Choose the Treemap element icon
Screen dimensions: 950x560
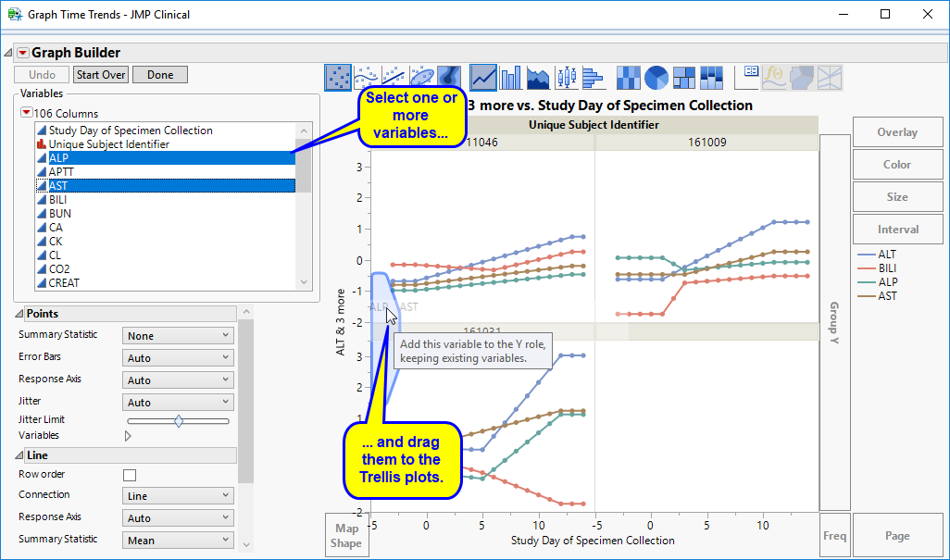[x=684, y=77]
